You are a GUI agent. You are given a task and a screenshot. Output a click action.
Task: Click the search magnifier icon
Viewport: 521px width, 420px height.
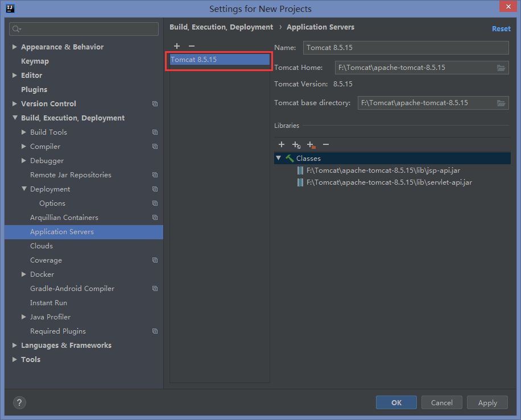click(x=16, y=29)
